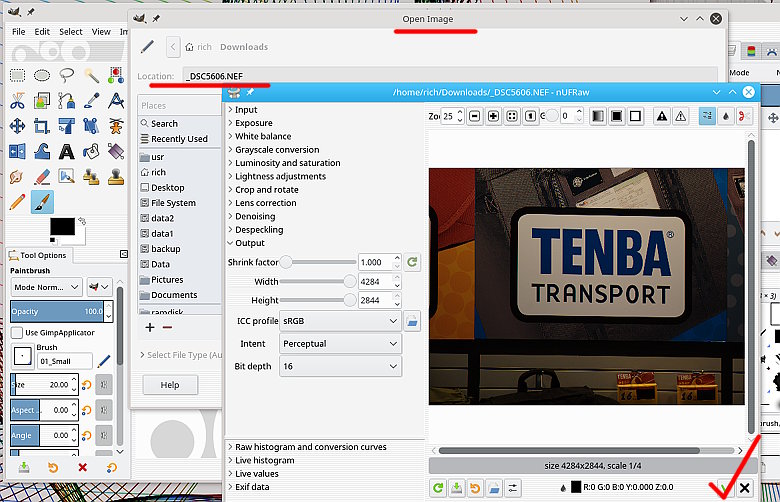780x502 pixels.
Task: Select the Text tool
Action: (67, 151)
